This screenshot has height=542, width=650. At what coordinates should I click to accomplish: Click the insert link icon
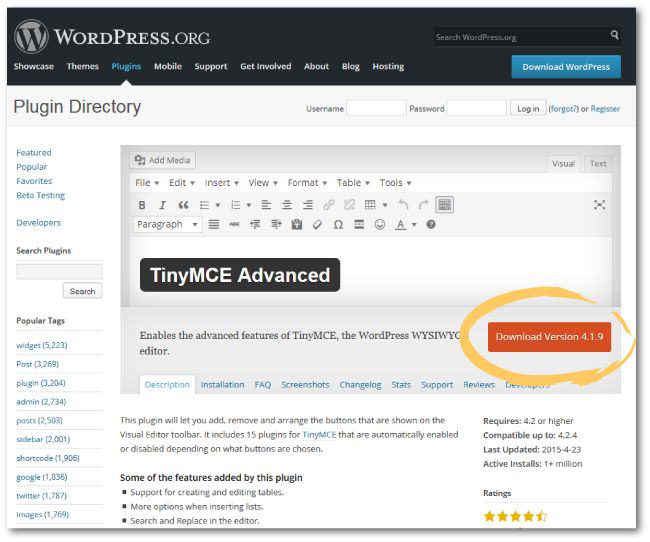(329, 205)
